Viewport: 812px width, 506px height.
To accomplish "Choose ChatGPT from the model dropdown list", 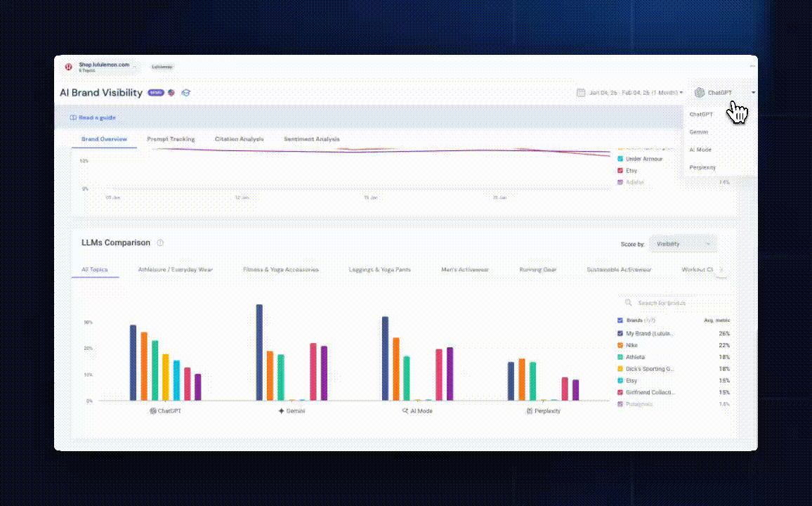I will pos(700,115).
